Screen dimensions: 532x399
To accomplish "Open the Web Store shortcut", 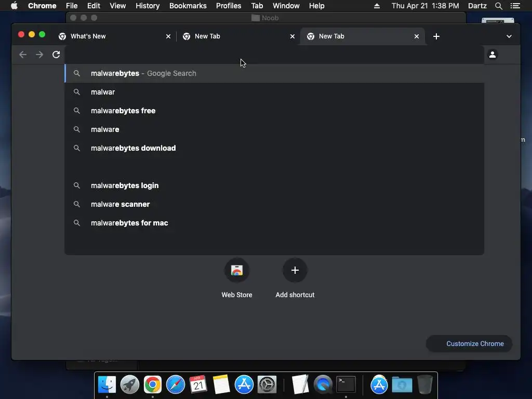I will (x=237, y=270).
